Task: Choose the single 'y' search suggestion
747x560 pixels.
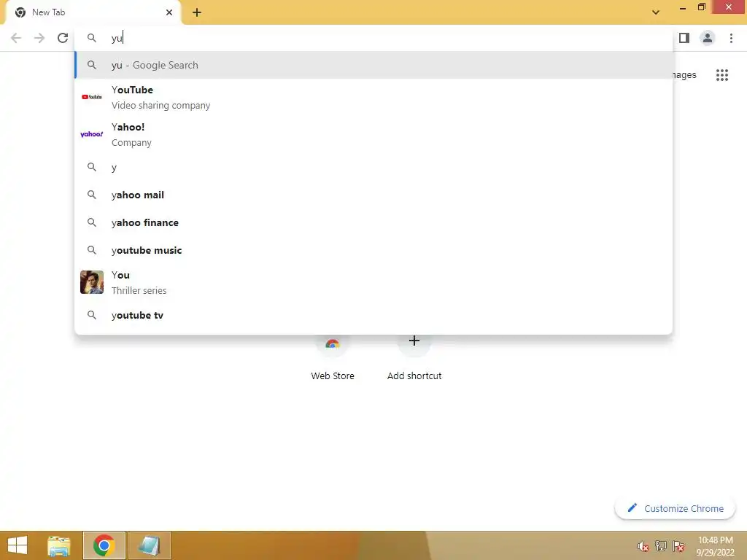Action: 374,167
